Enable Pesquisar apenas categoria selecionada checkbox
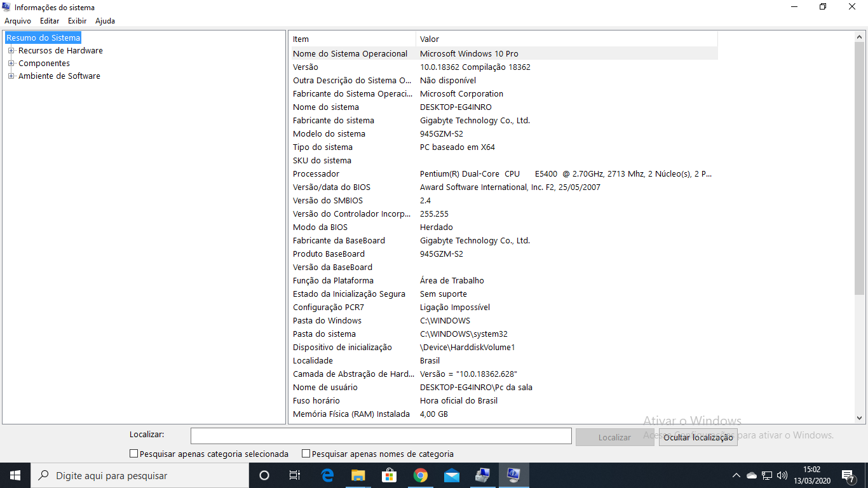The height and width of the screenshot is (488, 868). (x=133, y=454)
